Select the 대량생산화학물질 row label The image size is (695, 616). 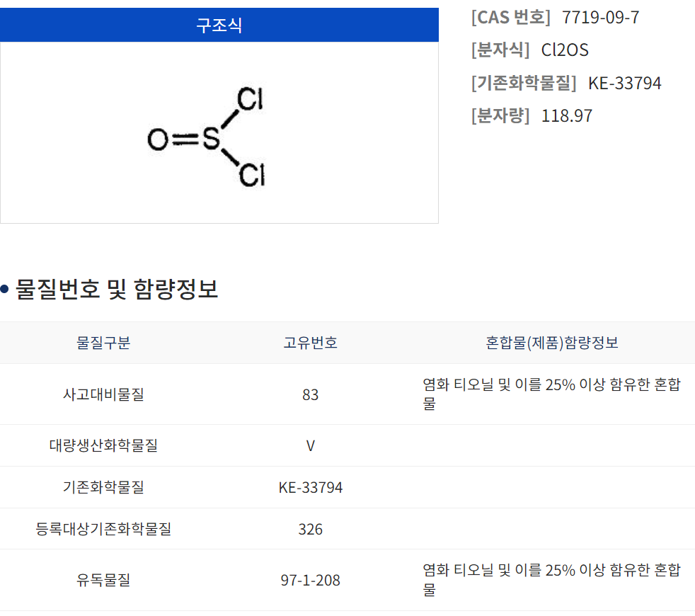click(x=103, y=445)
